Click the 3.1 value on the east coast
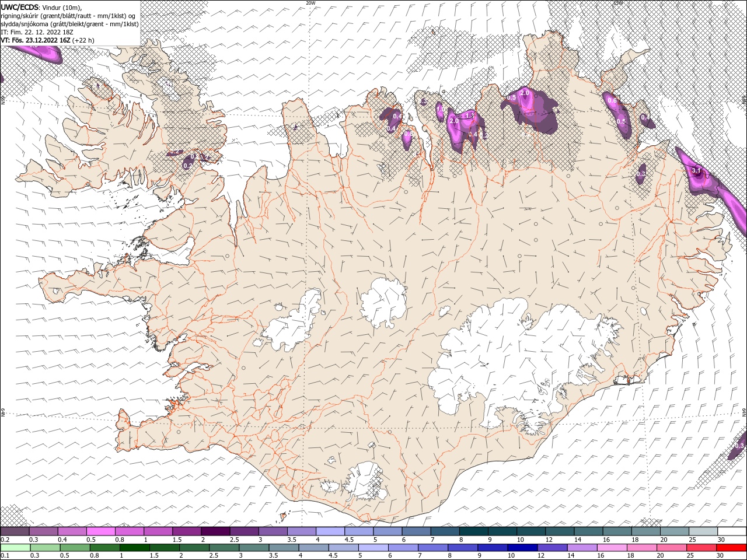The height and width of the screenshot is (560, 747). coord(696,170)
